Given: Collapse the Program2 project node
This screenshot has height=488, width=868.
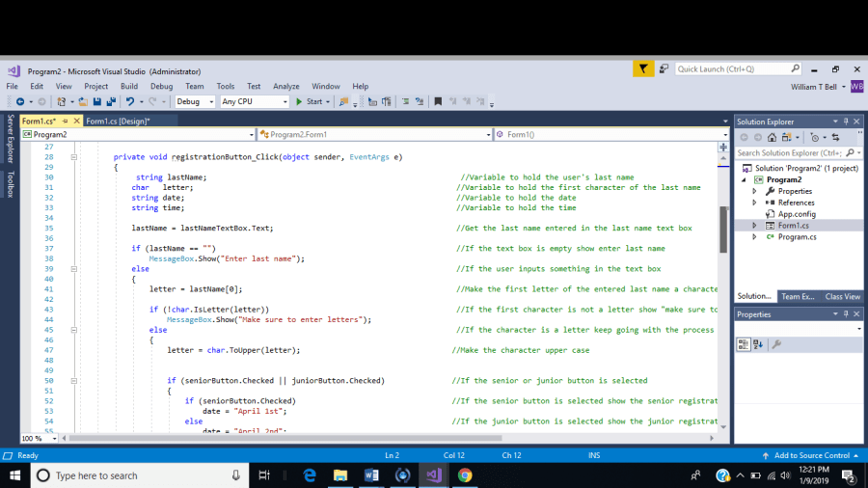Looking at the screenshot, I should pyautogui.click(x=744, y=179).
